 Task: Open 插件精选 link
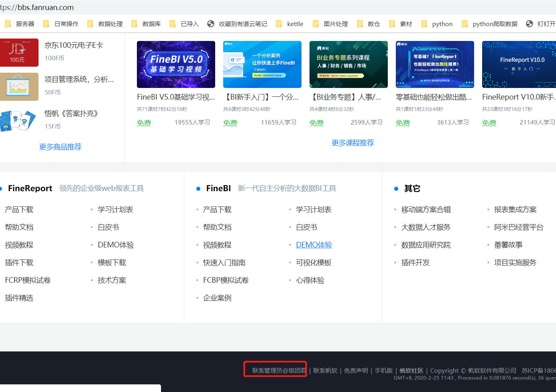pyautogui.click(x=19, y=298)
